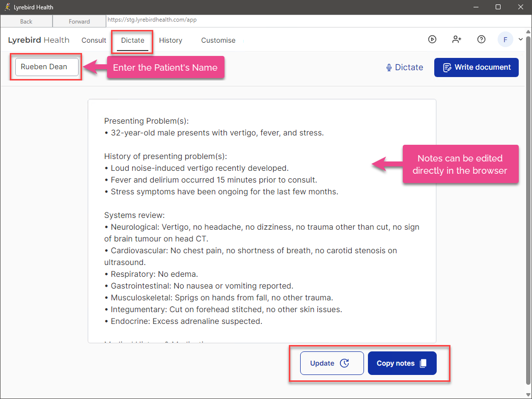The height and width of the screenshot is (399, 532).
Task: Start dictation with the microphone Dictate button
Action: pos(404,67)
